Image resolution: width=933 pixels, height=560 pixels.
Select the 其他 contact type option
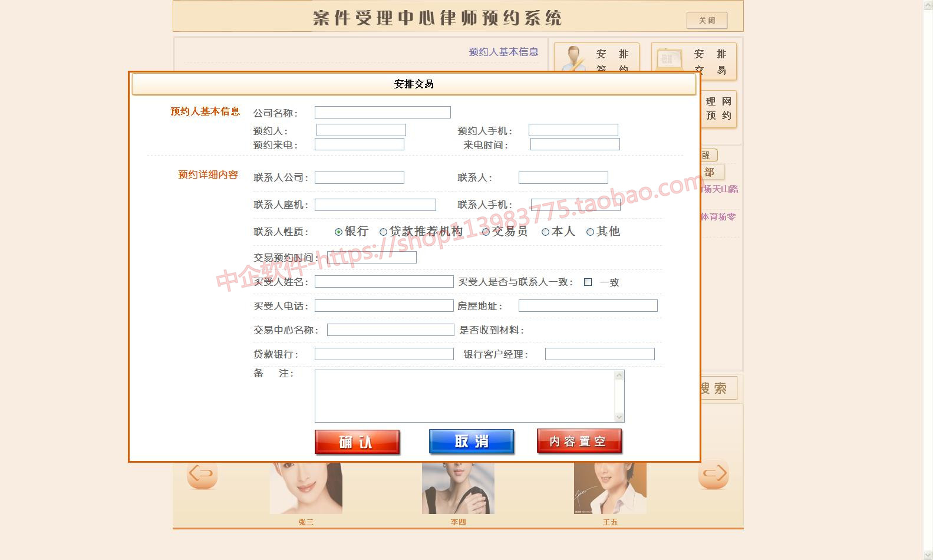[x=590, y=232]
